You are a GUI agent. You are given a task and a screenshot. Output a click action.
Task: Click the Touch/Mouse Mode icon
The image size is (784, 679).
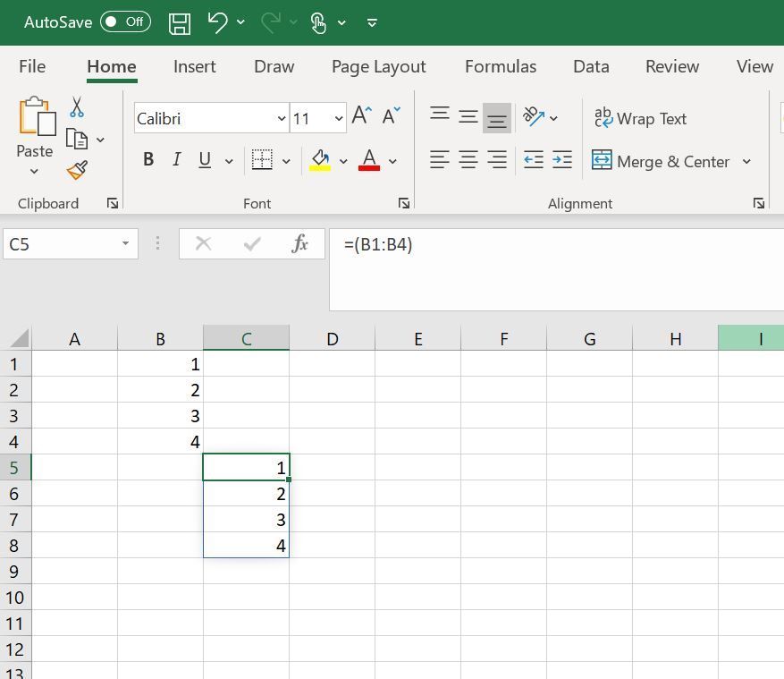click(x=318, y=23)
